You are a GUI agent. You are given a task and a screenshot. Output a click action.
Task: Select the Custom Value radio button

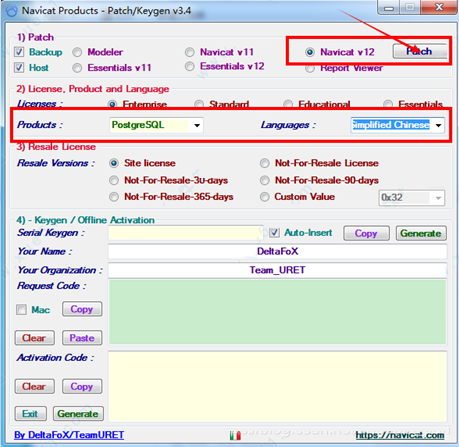coord(265,197)
